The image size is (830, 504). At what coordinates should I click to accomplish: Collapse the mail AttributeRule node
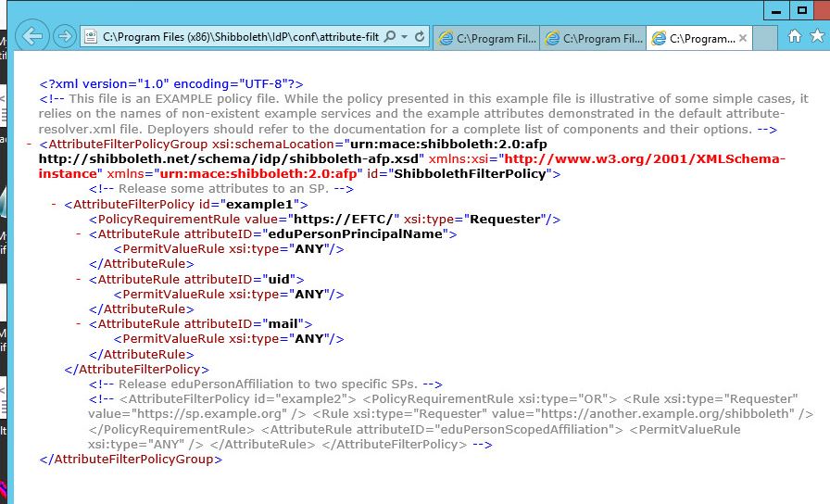coord(79,323)
